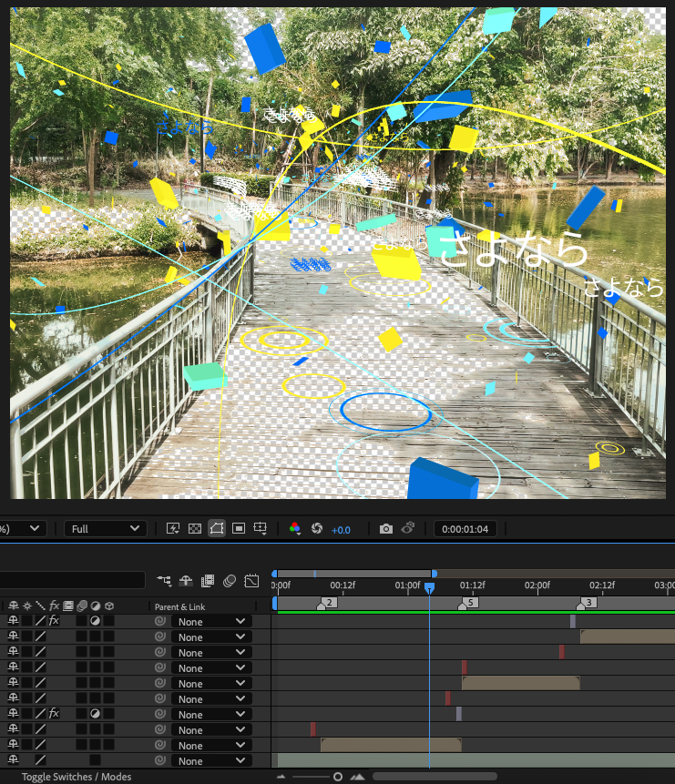Open grid and guide options icon
Viewport: 675px width, 784px height.
[261, 528]
